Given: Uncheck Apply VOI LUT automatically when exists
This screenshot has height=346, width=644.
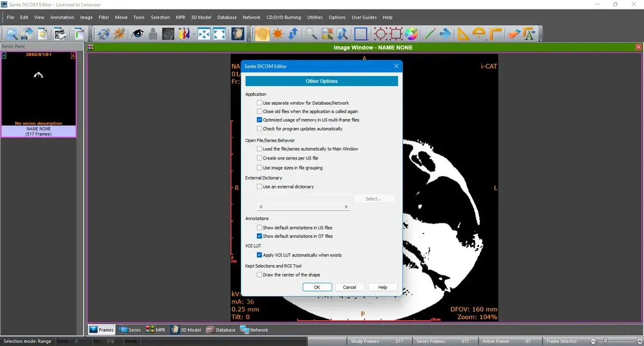Looking at the screenshot, I should pos(259,255).
